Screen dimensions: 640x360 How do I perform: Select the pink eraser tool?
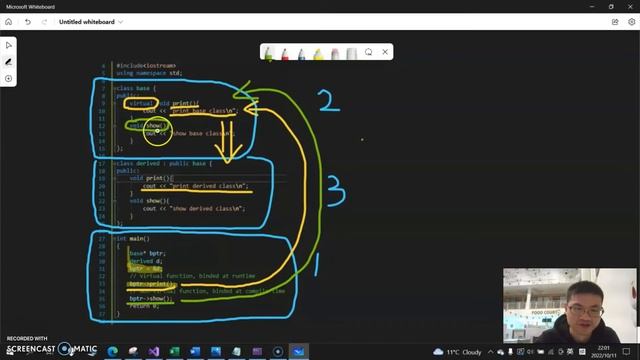tap(335, 53)
